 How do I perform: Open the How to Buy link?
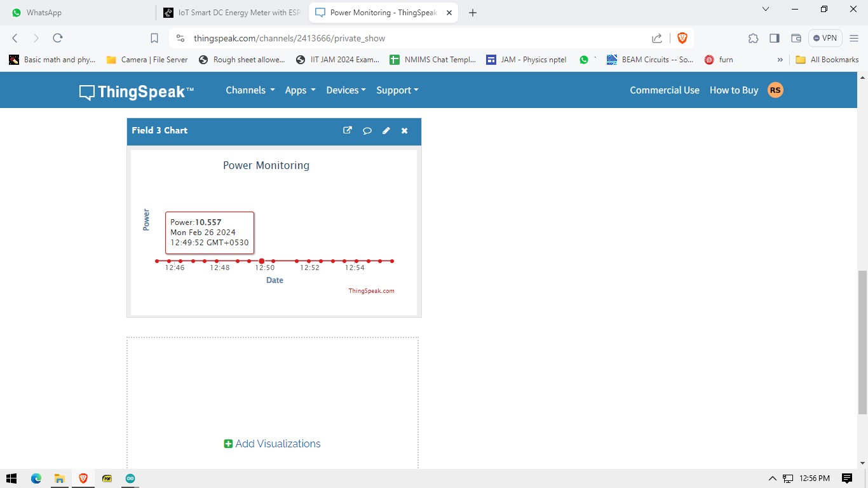pyautogui.click(x=733, y=90)
